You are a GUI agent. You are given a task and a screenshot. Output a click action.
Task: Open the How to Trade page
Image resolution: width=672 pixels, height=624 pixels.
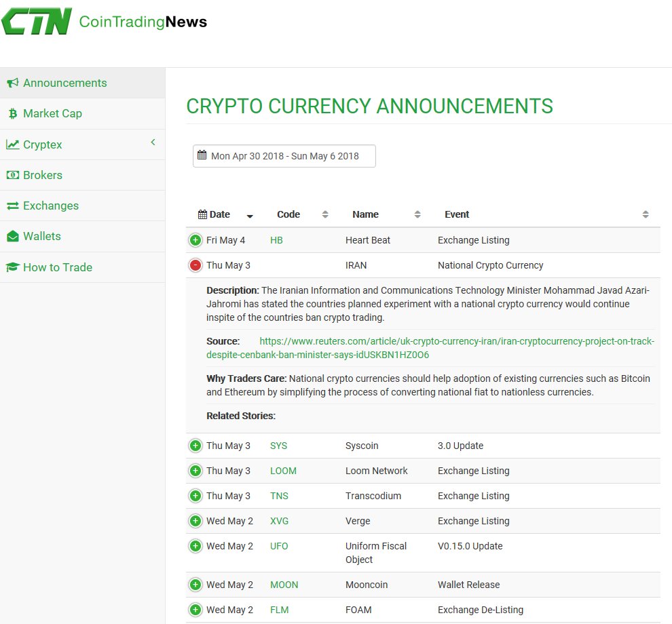(82, 267)
